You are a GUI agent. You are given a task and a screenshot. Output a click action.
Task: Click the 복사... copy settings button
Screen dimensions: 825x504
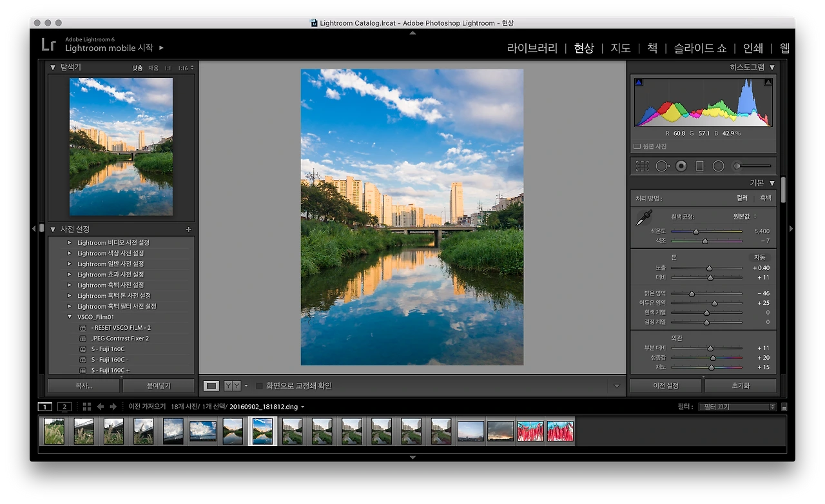point(84,386)
